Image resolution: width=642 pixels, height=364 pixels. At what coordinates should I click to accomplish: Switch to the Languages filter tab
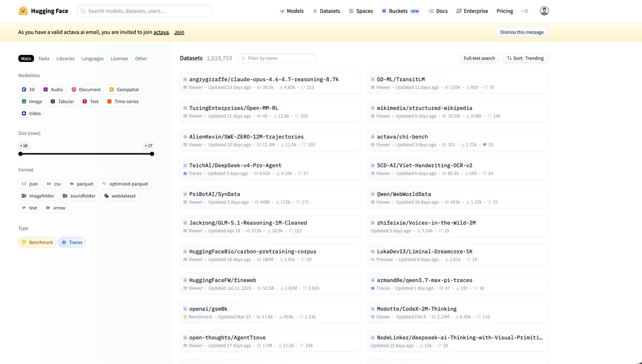pyautogui.click(x=93, y=59)
